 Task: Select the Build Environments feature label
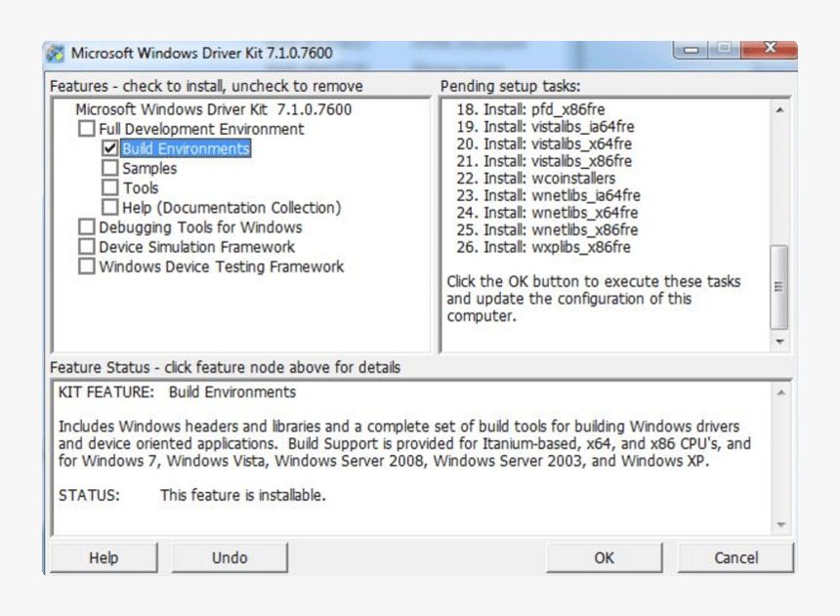[x=186, y=148]
